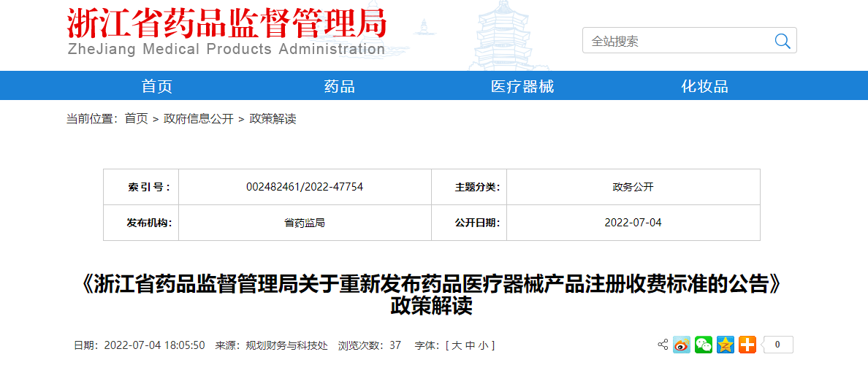Click the share symbol icon
868x376 pixels.
click(663, 345)
